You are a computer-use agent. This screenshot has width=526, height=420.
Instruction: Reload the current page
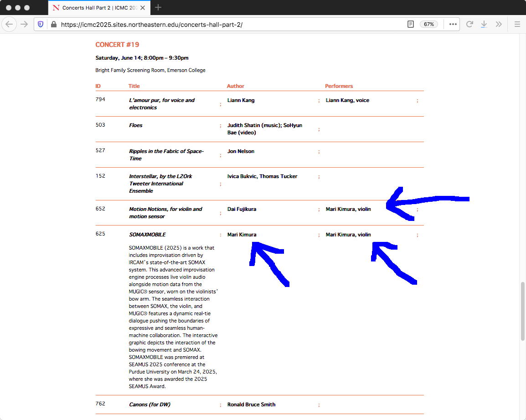click(x=469, y=24)
